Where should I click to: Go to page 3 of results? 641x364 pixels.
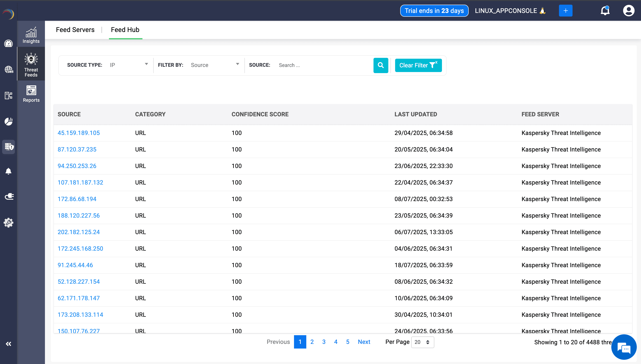pos(324,342)
